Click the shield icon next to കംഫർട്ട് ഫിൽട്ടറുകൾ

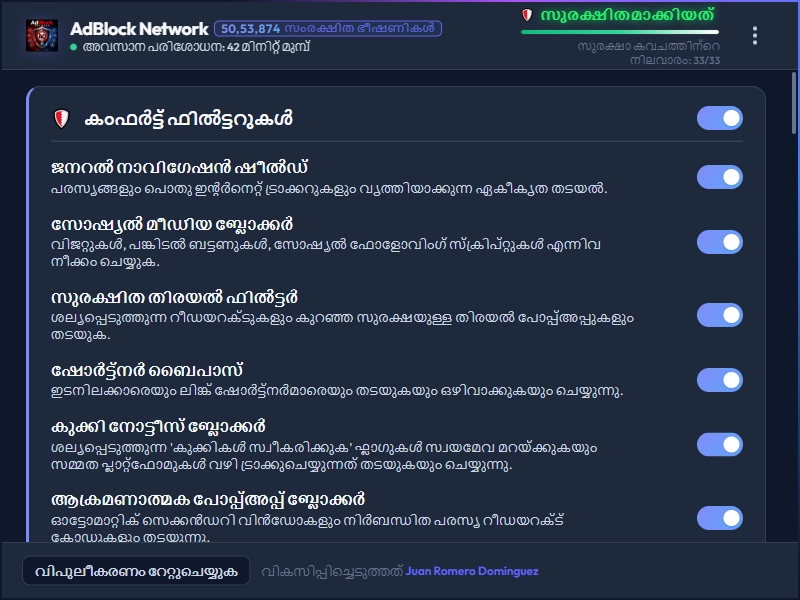coord(61,119)
